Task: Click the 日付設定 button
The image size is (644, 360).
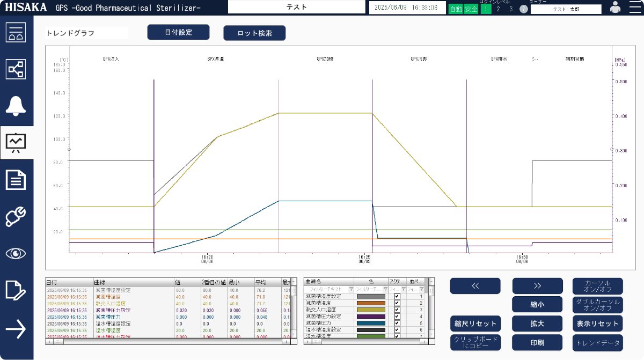Action: (x=178, y=32)
